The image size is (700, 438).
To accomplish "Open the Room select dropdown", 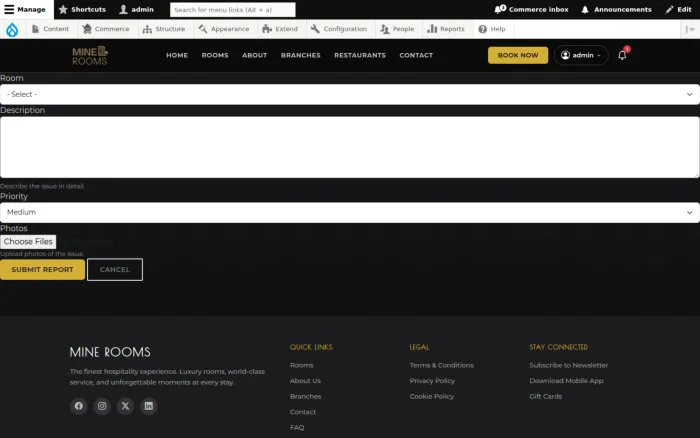I will 350,94.
